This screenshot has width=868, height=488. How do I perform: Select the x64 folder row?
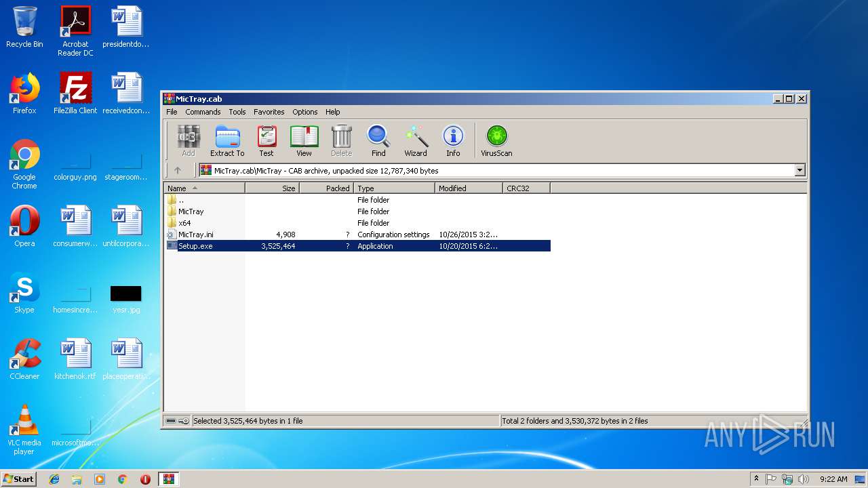pyautogui.click(x=357, y=223)
